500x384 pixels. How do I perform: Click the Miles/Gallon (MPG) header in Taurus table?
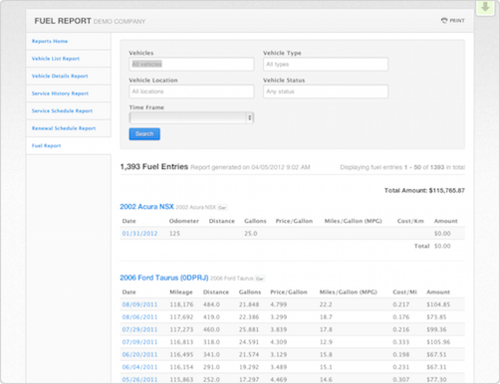[x=348, y=292]
